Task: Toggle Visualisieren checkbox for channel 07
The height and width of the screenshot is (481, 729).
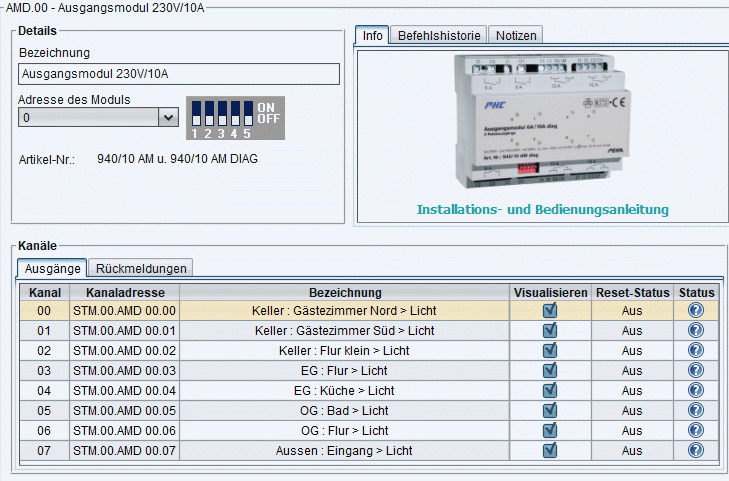Action: point(549,451)
